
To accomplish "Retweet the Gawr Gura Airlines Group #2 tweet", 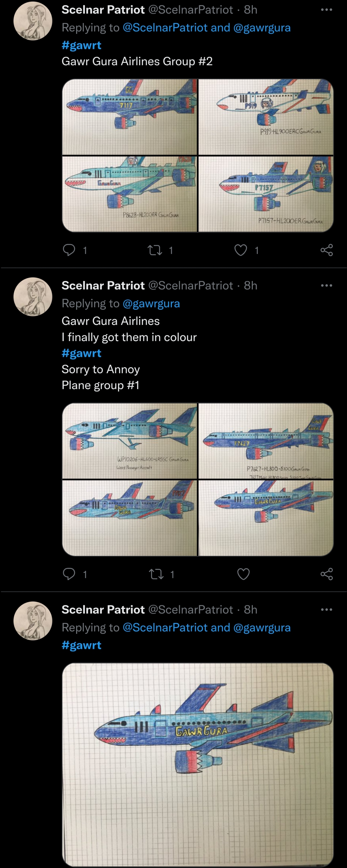I will [x=155, y=250].
